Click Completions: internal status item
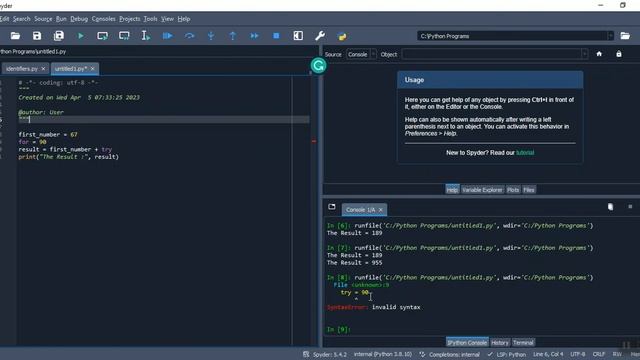Screen dimensions: 640x360 (449, 354)
